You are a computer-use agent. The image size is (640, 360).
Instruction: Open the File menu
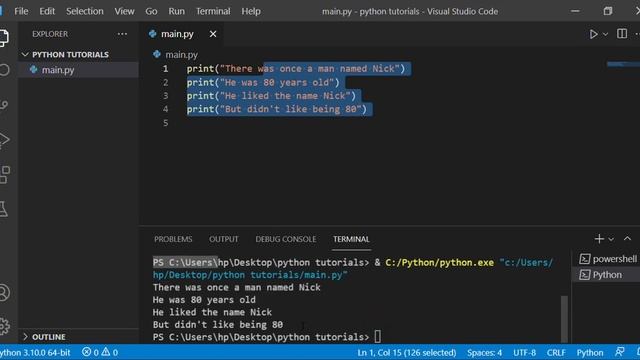[21, 11]
